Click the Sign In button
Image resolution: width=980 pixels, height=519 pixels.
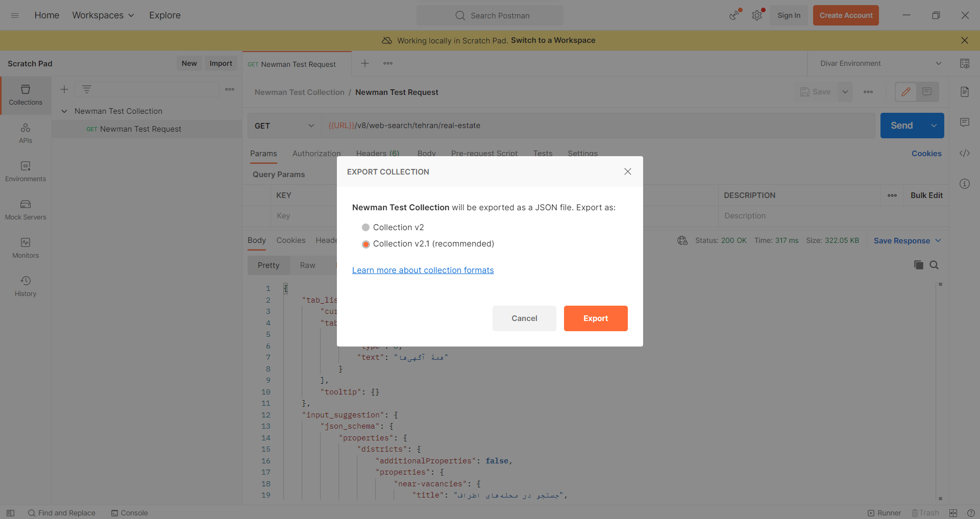point(789,15)
